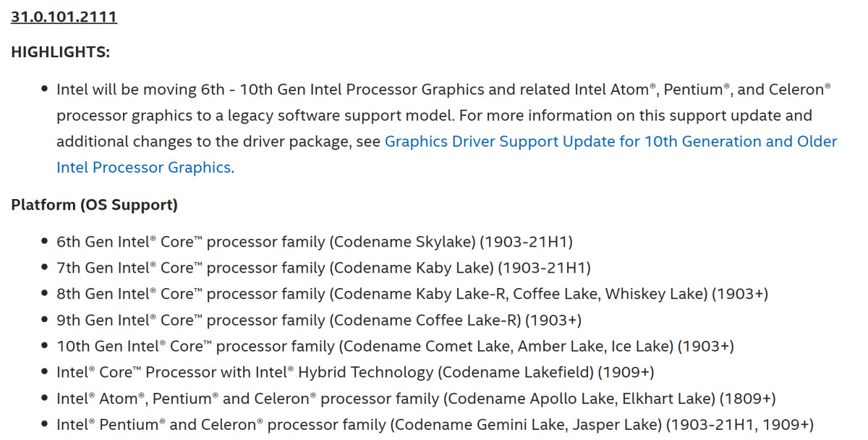Click the Platform (OS Support) heading
The height and width of the screenshot is (440, 868).
pos(94,205)
